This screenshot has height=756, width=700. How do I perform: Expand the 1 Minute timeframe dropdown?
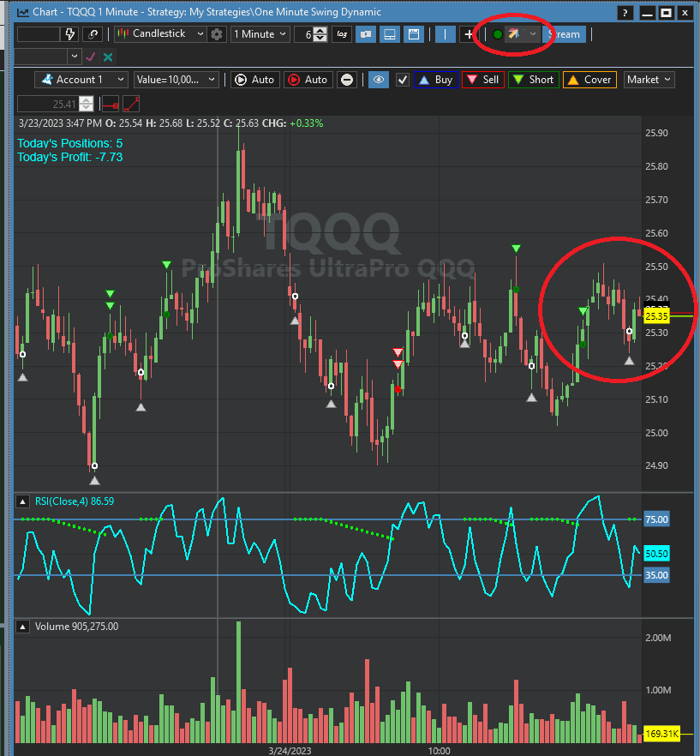point(260,34)
